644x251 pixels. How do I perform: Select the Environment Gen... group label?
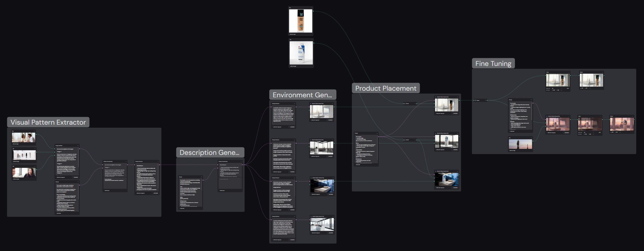(x=302, y=95)
